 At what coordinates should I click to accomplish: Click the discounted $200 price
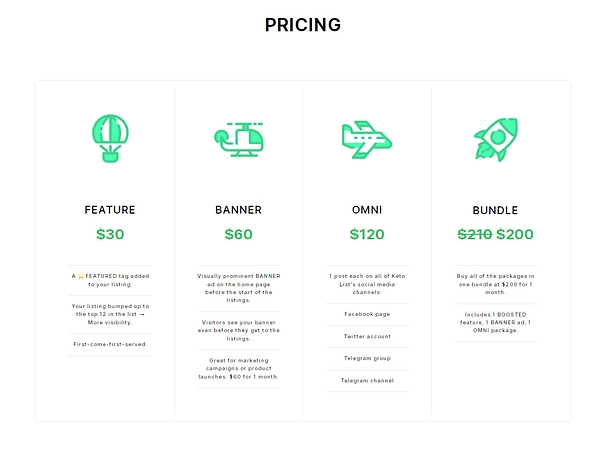click(515, 234)
